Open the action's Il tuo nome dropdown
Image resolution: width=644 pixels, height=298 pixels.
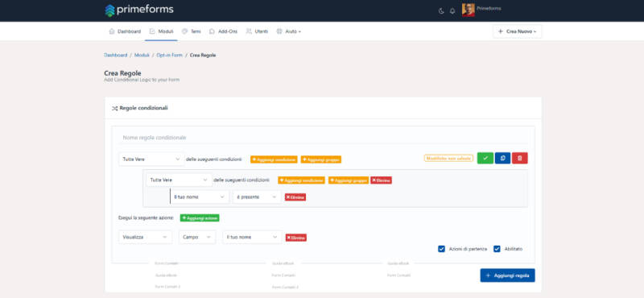click(x=252, y=237)
